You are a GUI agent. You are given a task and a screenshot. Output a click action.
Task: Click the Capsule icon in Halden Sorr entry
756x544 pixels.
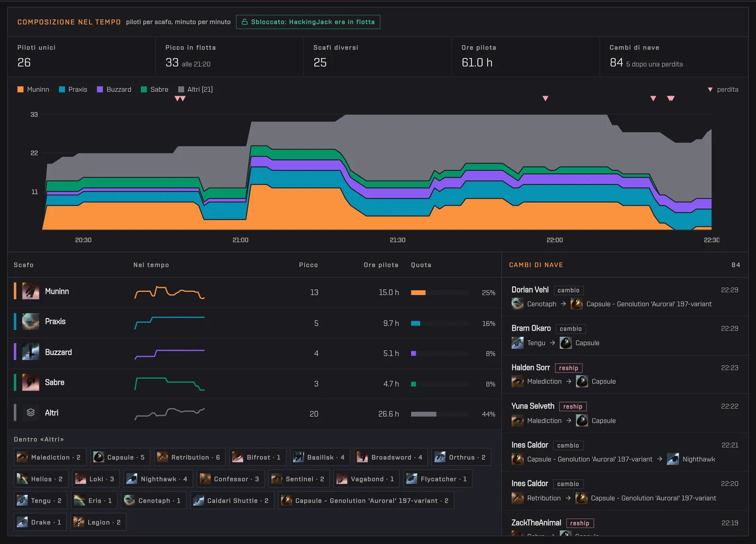[582, 382]
